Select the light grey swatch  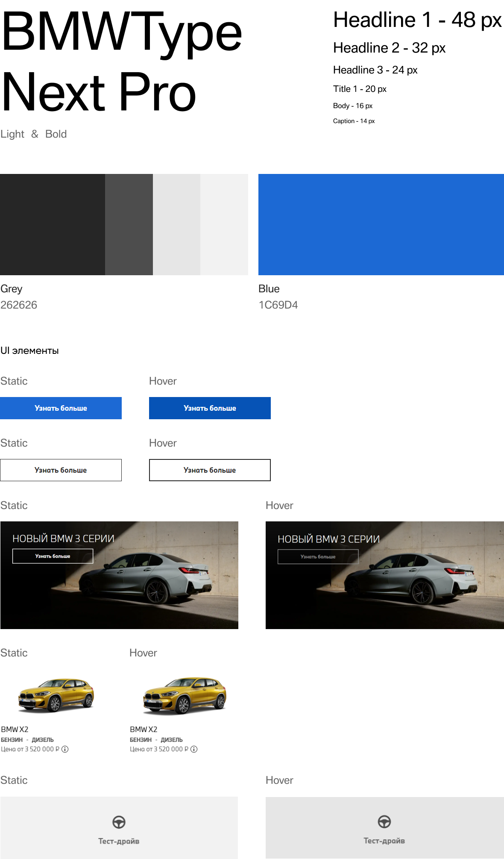pyautogui.click(x=176, y=224)
